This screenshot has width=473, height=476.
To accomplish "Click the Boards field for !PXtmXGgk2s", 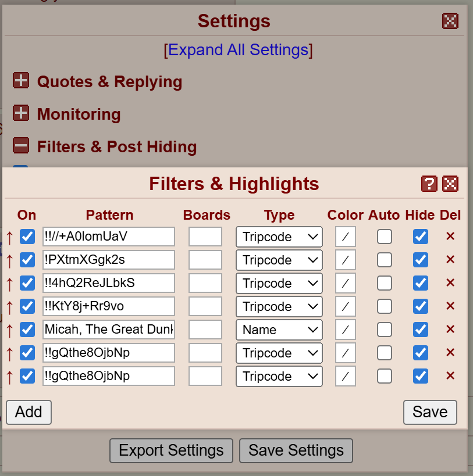I will point(205,260).
